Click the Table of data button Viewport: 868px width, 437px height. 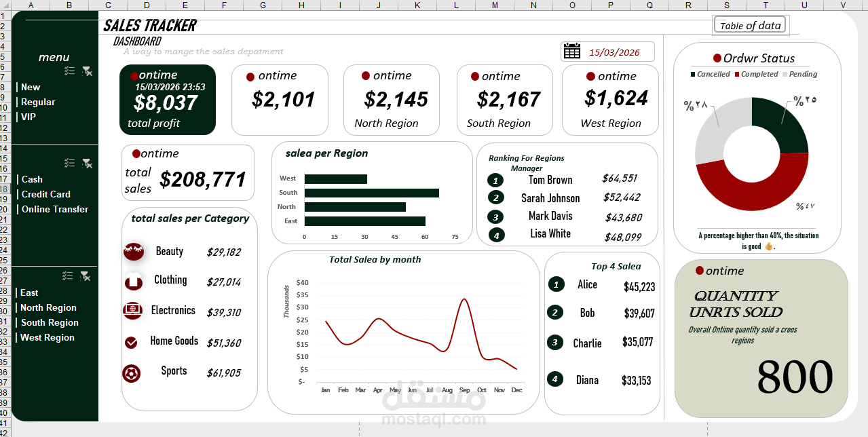pyautogui.click(x=749, y=24)
